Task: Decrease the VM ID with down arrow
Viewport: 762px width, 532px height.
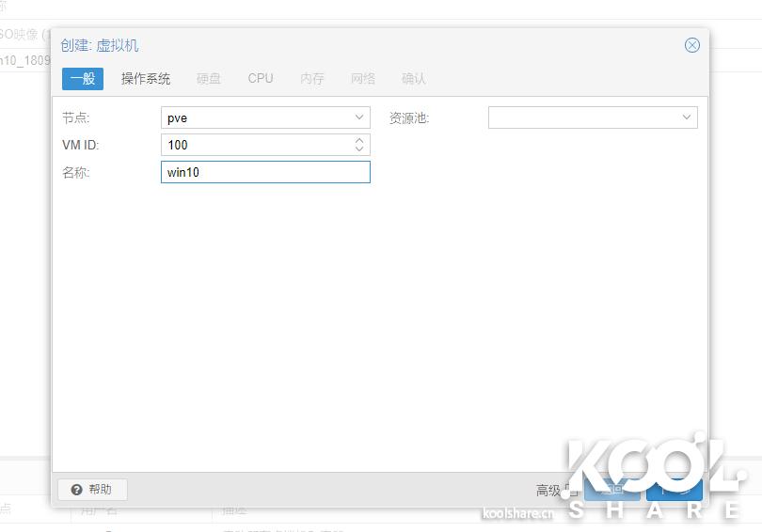Action: (x=359, y=149)
